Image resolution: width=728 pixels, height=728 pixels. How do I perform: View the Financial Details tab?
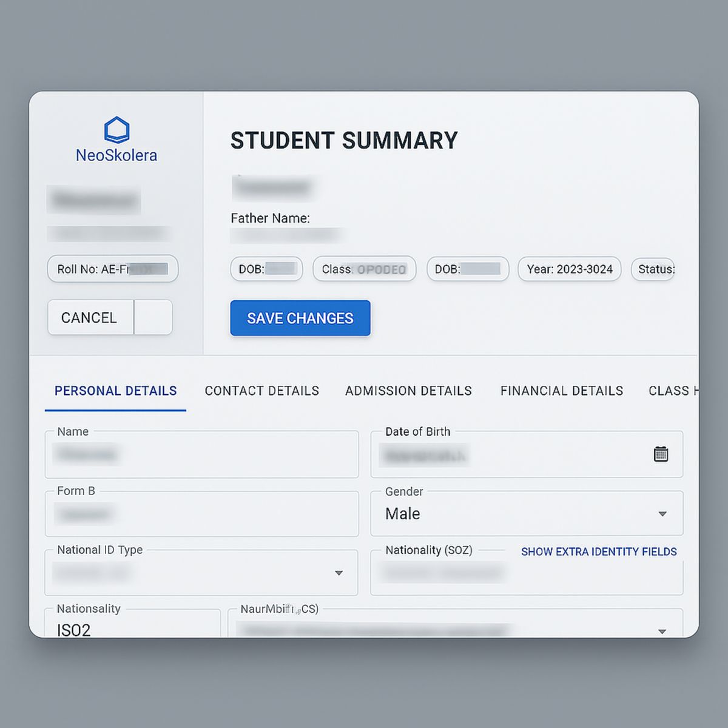561,391
